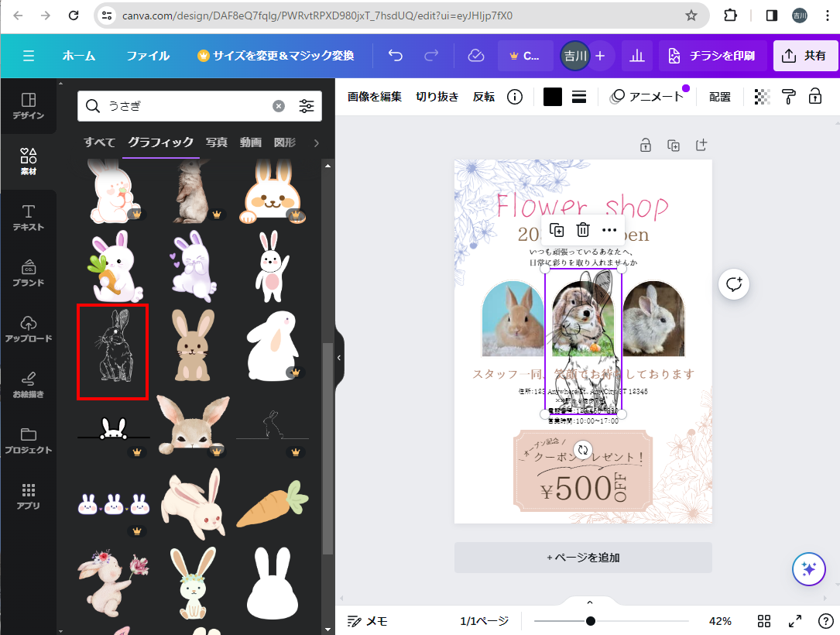Open search filter options
840x635 pixels.
(x=307, y=106)
